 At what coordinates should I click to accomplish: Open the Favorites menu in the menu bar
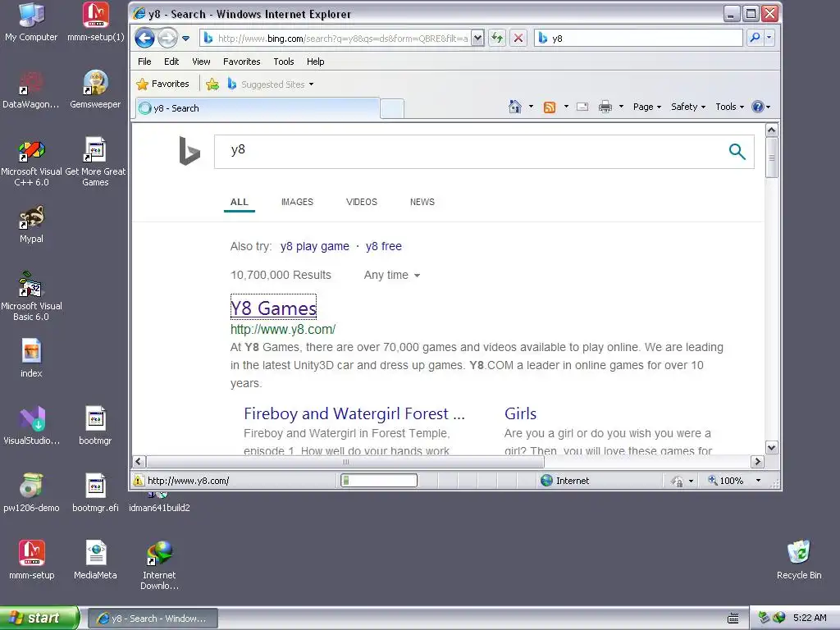(242, 62)
